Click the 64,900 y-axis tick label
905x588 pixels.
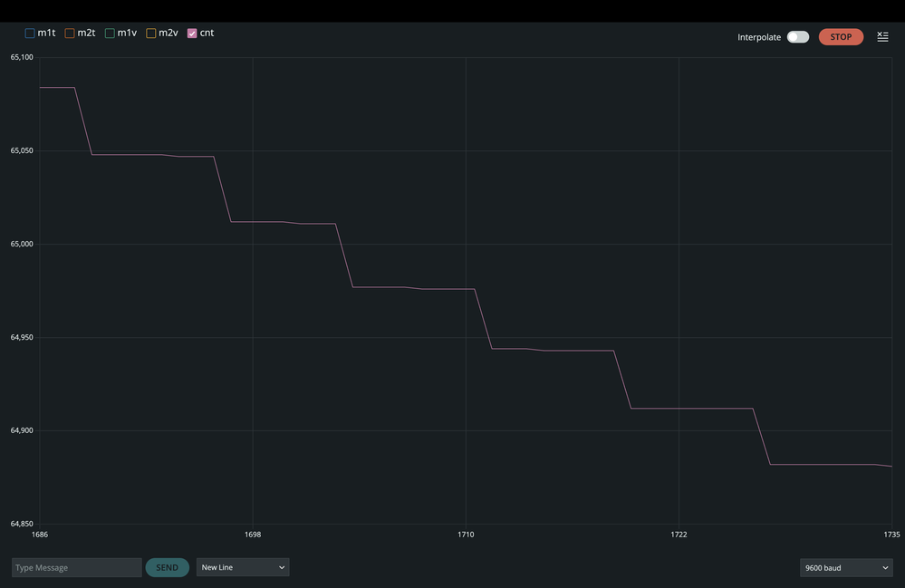[22, 430]
